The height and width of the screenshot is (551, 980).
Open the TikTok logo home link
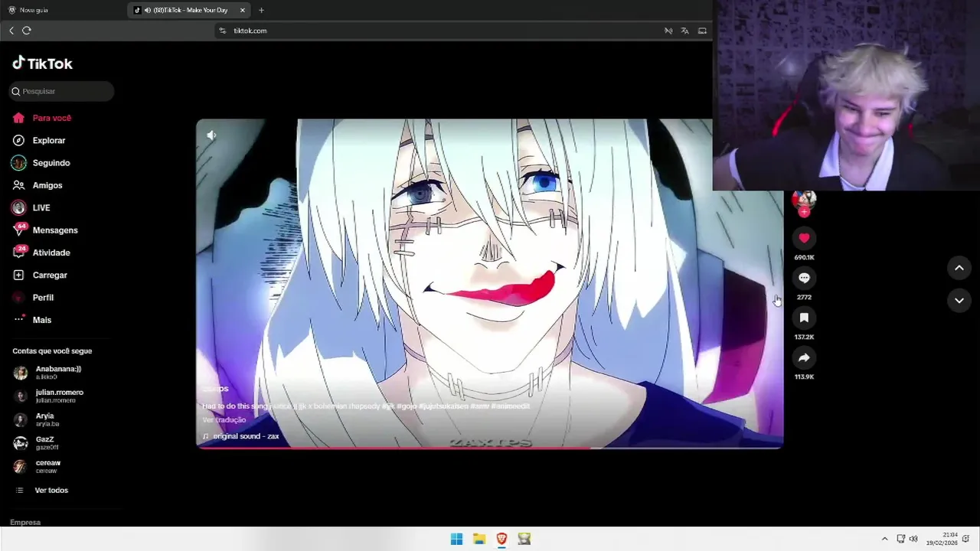(x=42, y=64)
